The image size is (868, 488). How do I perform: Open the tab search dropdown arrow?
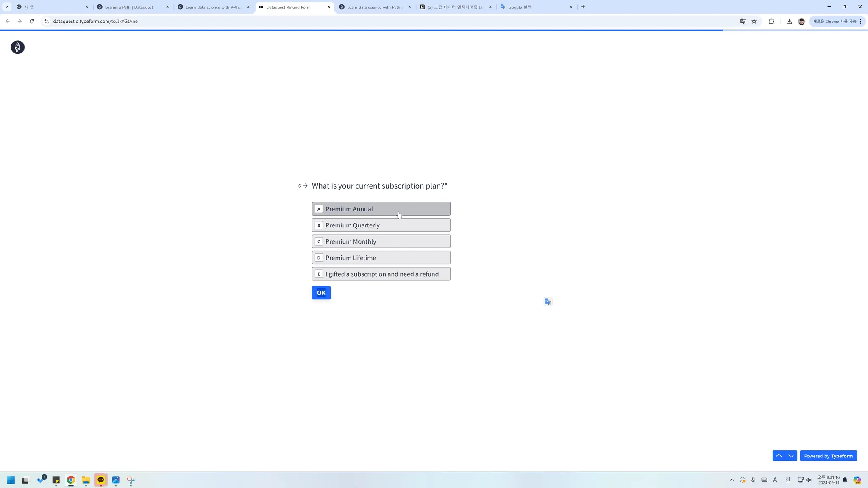click(x=7, y=7)
